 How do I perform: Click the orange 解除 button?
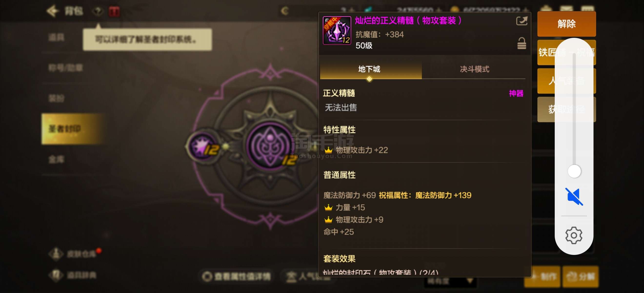[566, 24]
